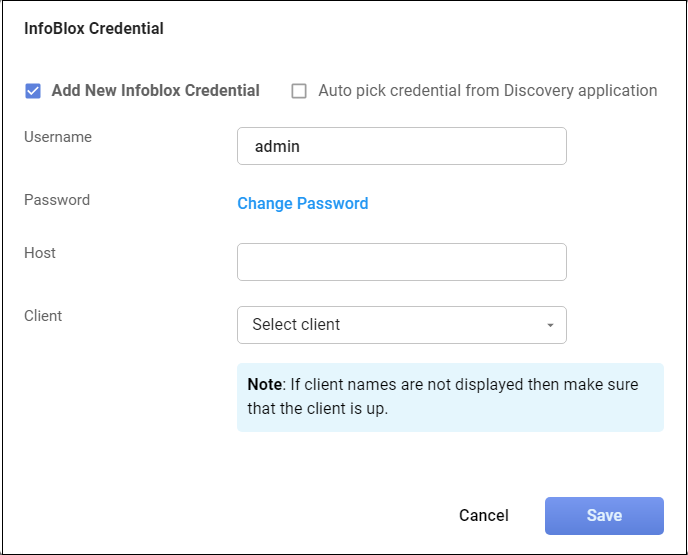Click the Password field label
The width and height of the screenshot is (688, 555).
click(57, 200)
